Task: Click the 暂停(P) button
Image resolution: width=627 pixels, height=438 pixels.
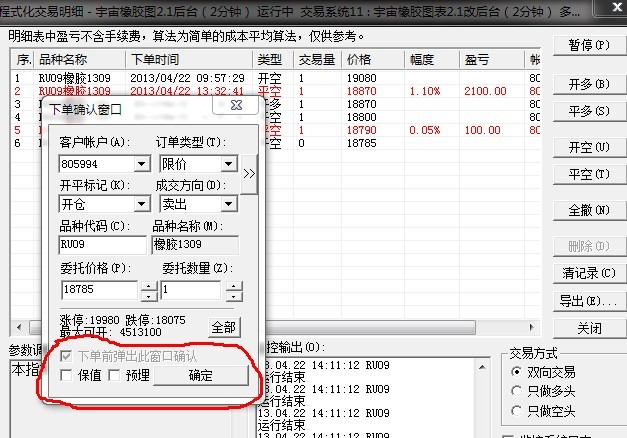Action: tap(589, 45)
